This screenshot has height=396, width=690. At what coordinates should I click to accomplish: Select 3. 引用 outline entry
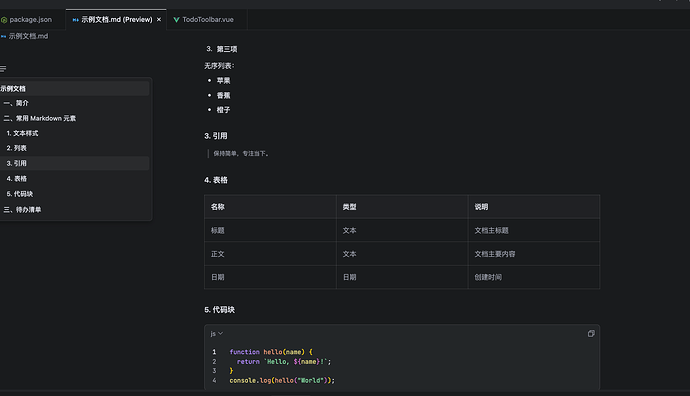click(x=74, y=163)
